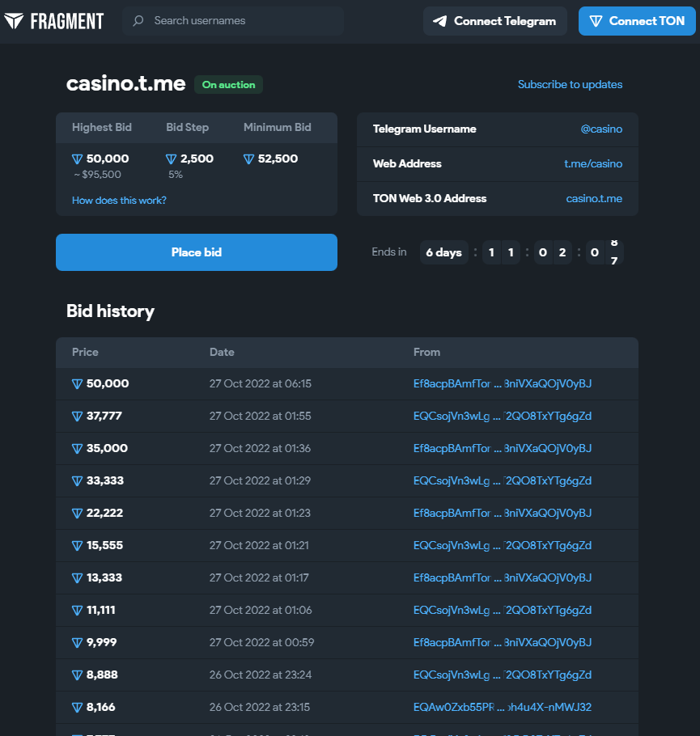The width and height of the screenshot is (700, 736).
Task: Open bidder address of the 11,111 bid
Action: click(503, 611)
